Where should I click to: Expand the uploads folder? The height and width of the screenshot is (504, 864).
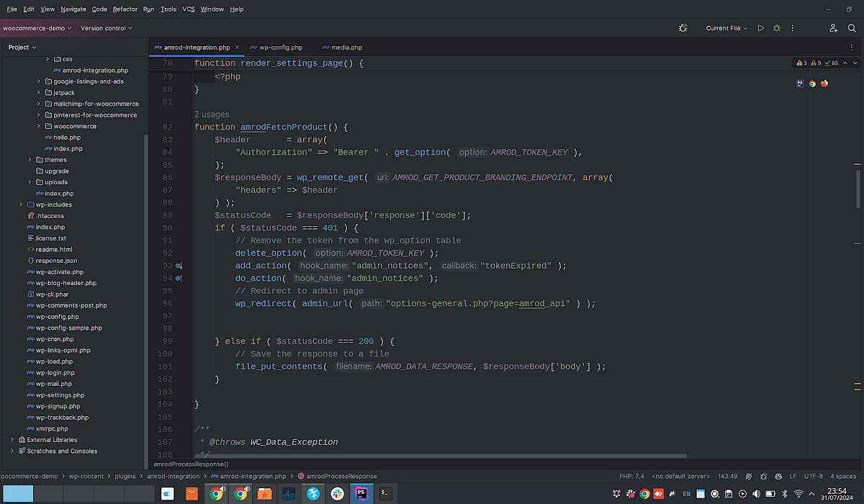(x=30, y=182)
